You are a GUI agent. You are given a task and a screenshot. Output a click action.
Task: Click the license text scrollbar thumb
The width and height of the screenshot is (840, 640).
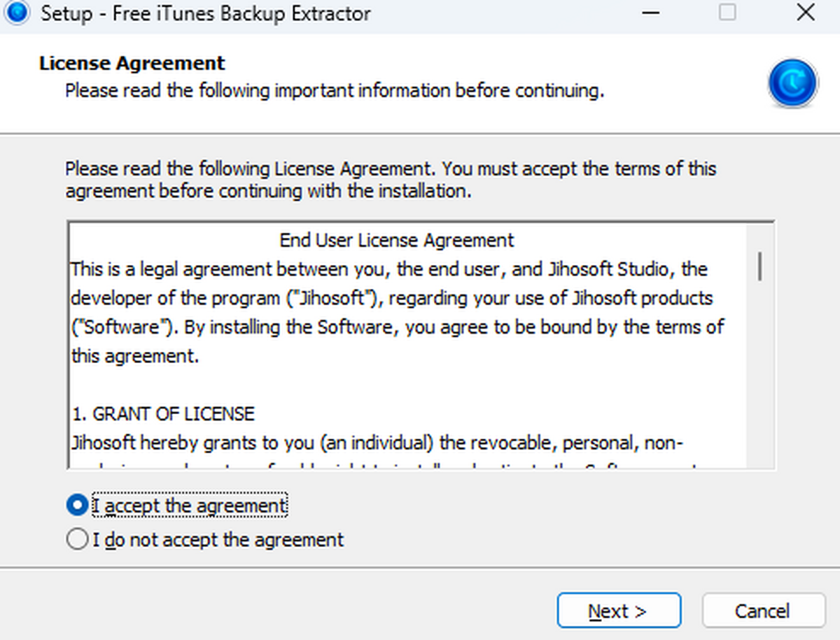pos(760,266)
